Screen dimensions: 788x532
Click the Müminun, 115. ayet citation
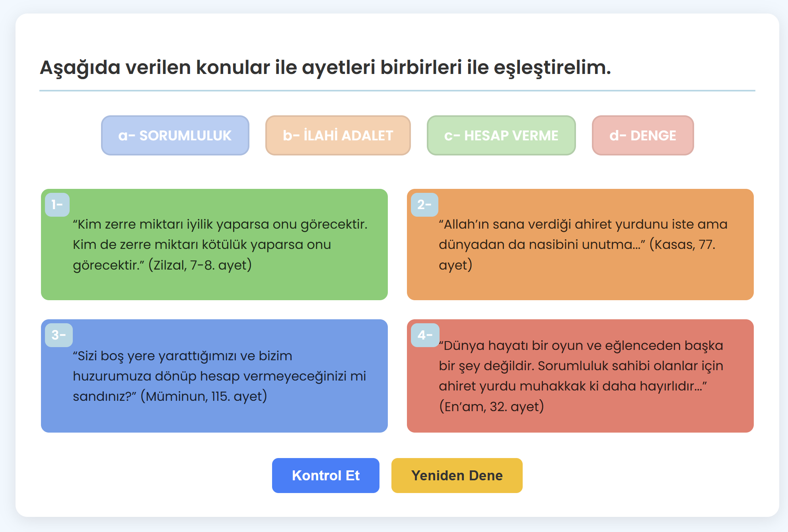204,396
